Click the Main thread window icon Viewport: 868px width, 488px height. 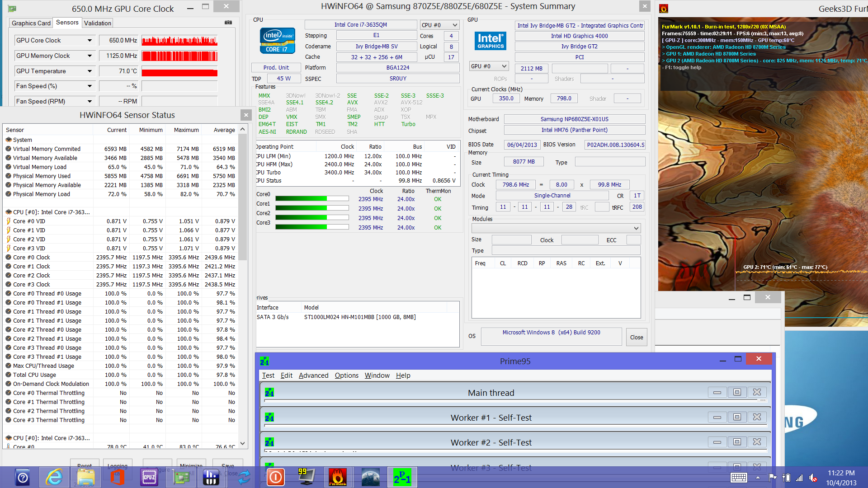[x=269, y=392]
